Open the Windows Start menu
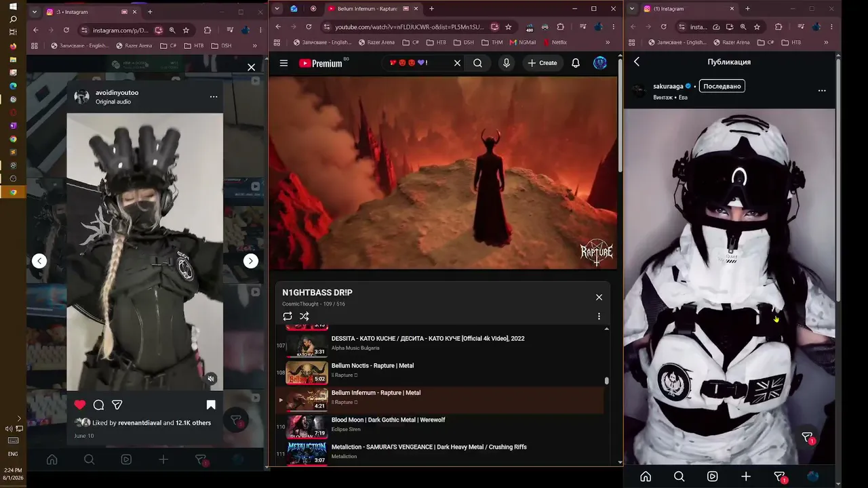The width and height of the screenshot is (868, 488). click(x=13, y=6)
